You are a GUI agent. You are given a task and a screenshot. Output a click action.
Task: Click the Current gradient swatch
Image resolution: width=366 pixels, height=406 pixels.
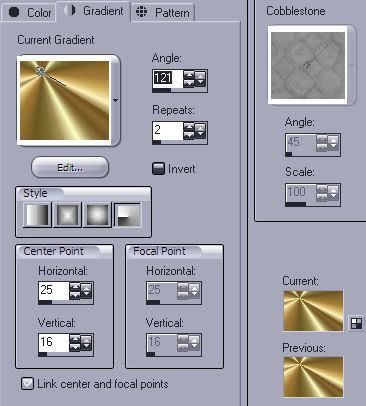point(313,311)
